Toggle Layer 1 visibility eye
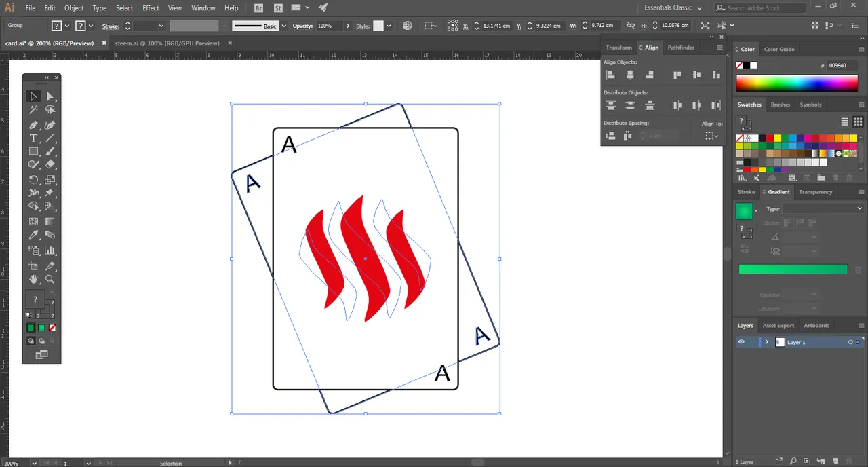The image size is (868, 467). [x=741, y=342]
